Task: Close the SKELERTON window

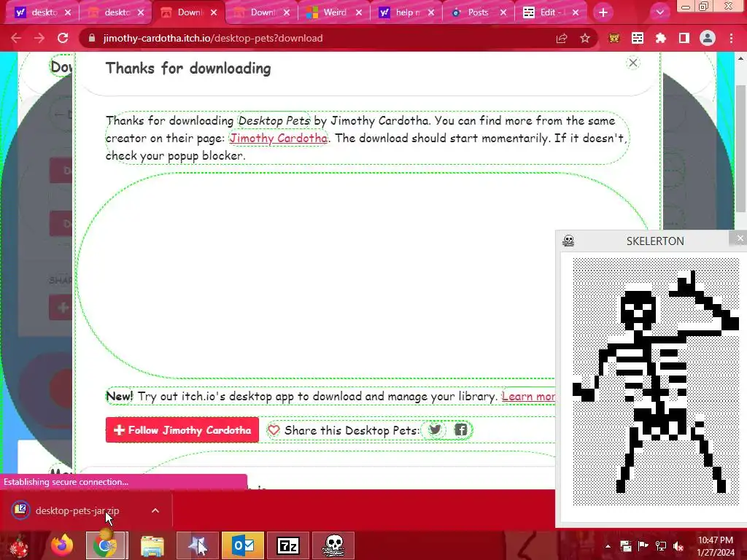Action: [739, 238]
